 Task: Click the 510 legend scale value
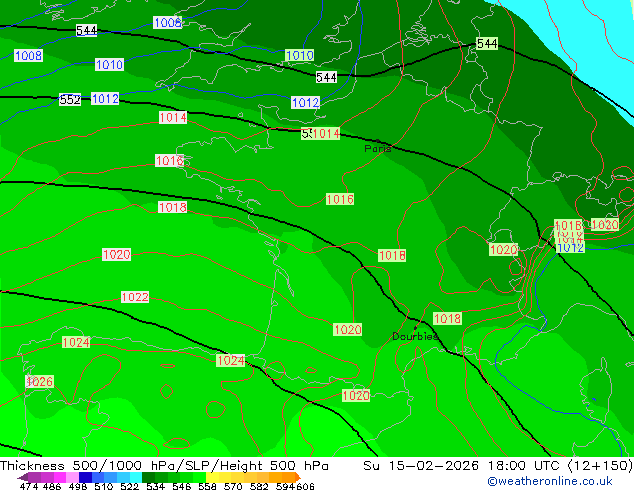(104, 486)
